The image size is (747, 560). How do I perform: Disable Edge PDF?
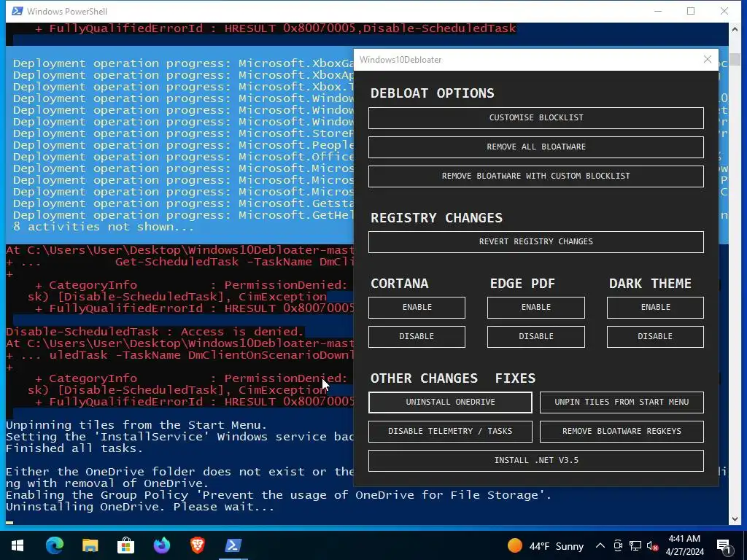(x=536, y=336)
